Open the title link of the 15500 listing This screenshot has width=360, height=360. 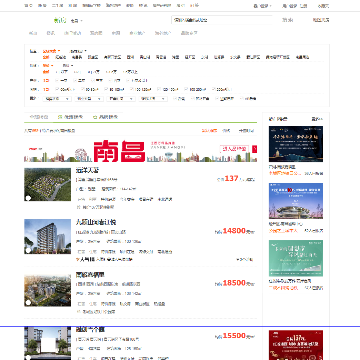tap(90, 329)
